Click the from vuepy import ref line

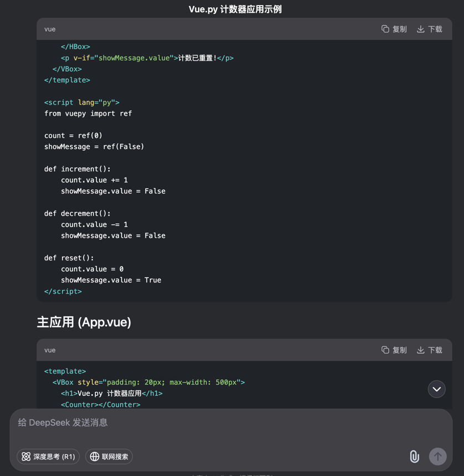[88, 113]
